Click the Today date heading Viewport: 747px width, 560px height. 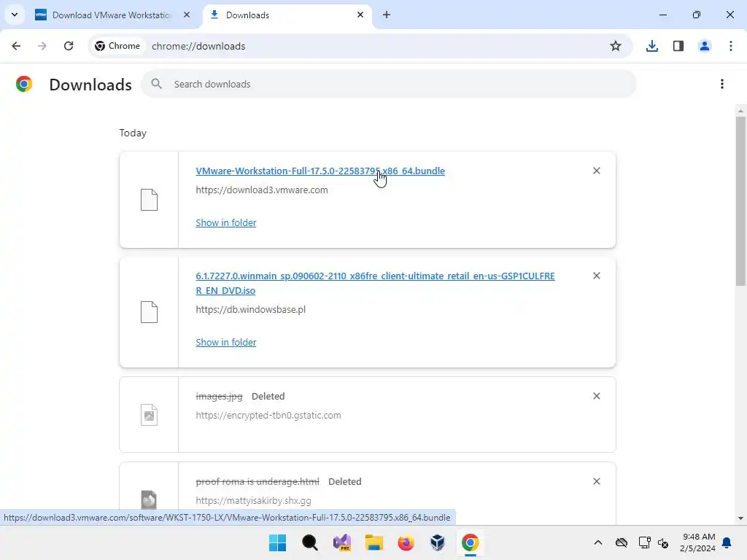(x=133, y=133)
